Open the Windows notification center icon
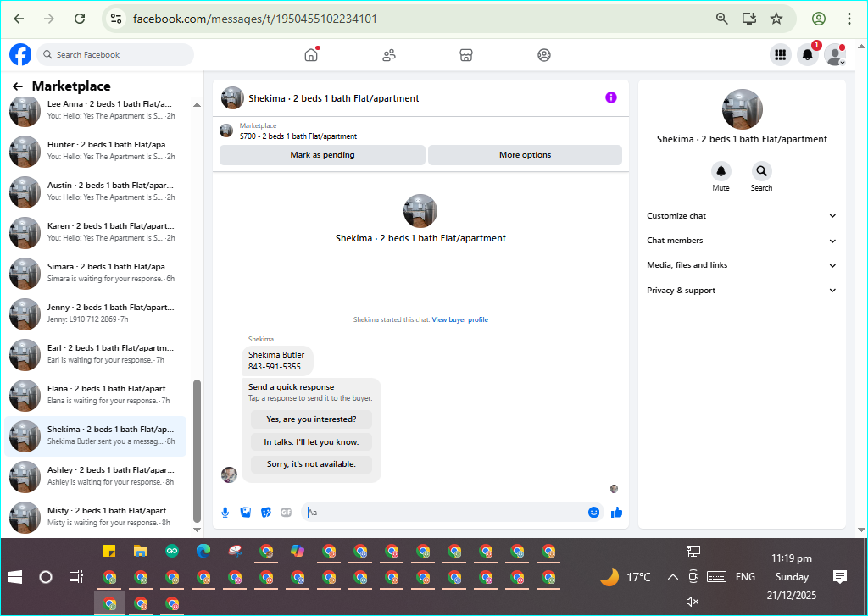The image size is (868, 616). click(x=840, y=577)
